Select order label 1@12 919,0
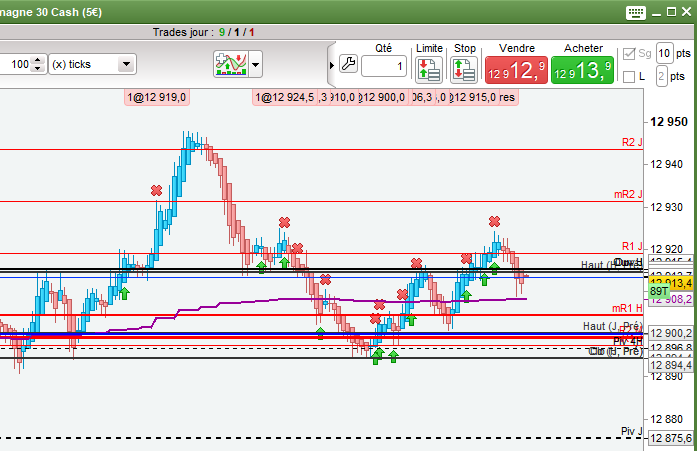This screenshot has height=451, width=697. click(x=157, y=97)
